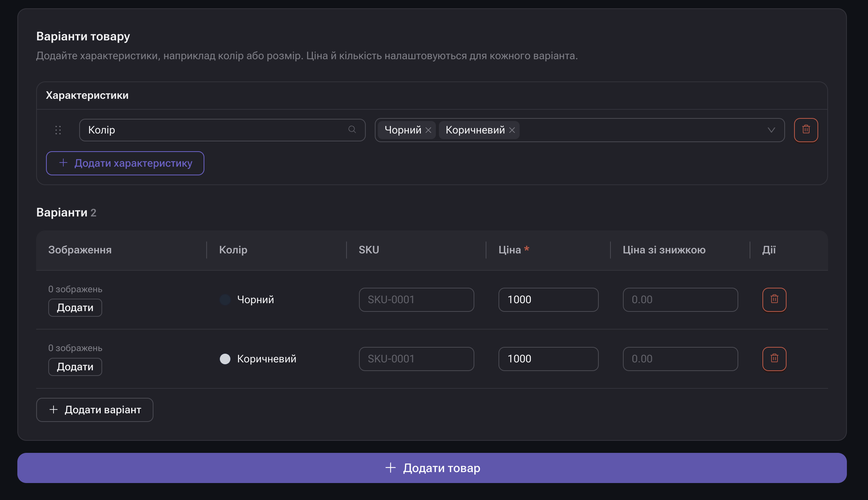Edit price of Коричневий variant
Image resolution: width=868 pixels, height=500 pixels.
(548, 359)
